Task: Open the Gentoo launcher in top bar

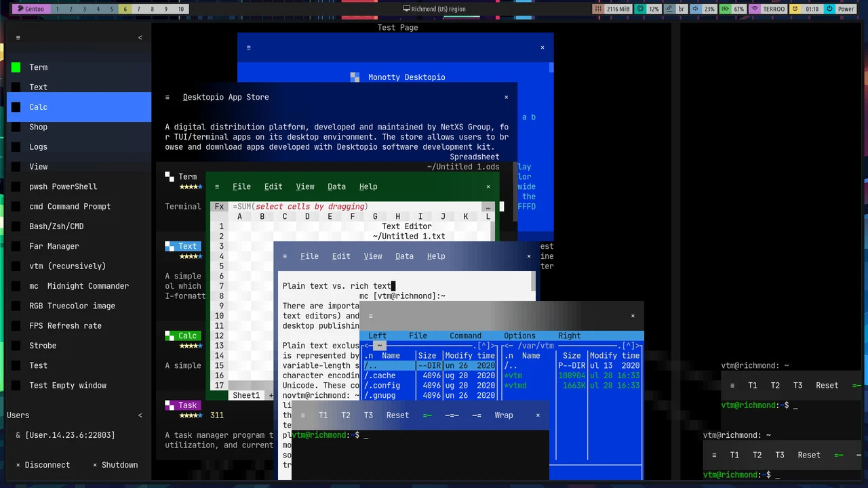Action: click(x=31, y=9)
